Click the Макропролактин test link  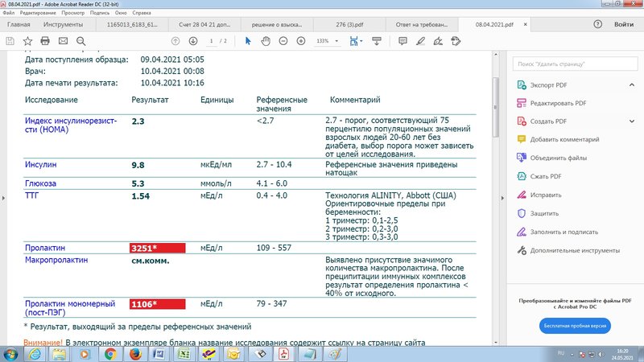(x=56, y=260)
